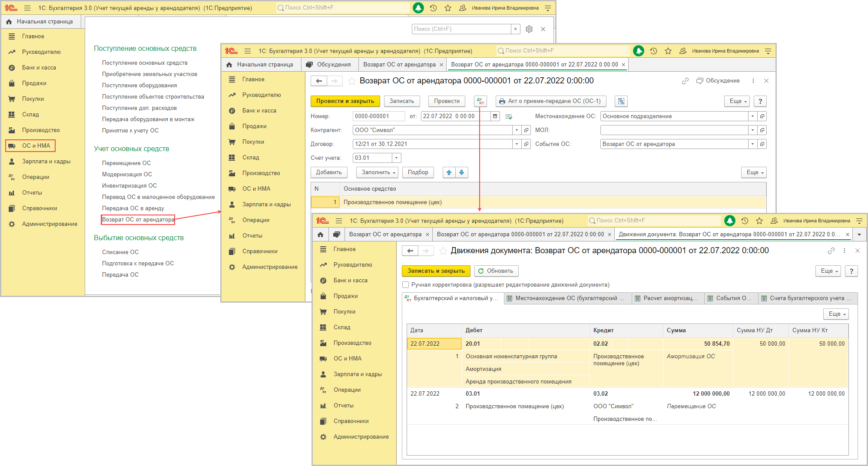Image resolution: width=868 pixels, height=466 pixels.
Task: Get link icon in Движения документа header
Action: click(831, 251)
